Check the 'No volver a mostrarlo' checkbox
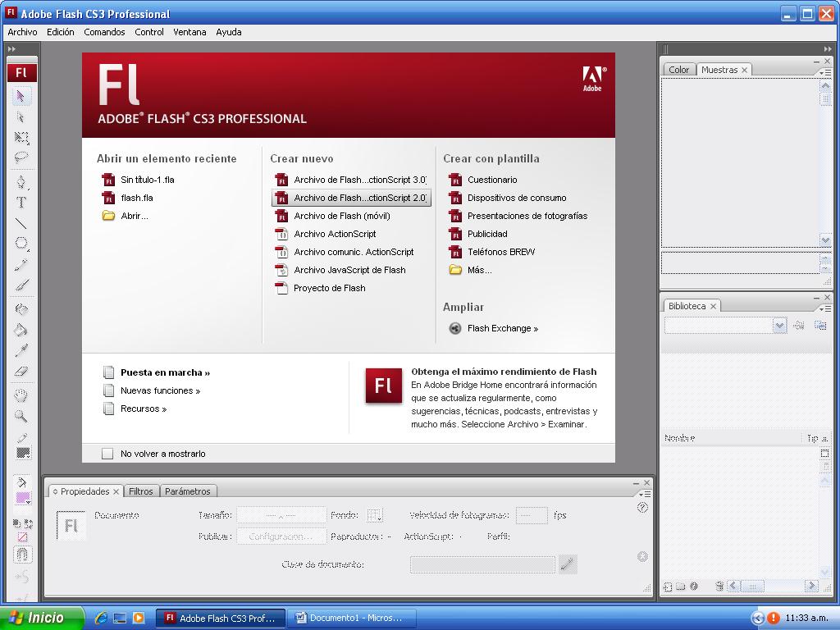This screenshot has width=840, height=630. [x=108, y=454]
